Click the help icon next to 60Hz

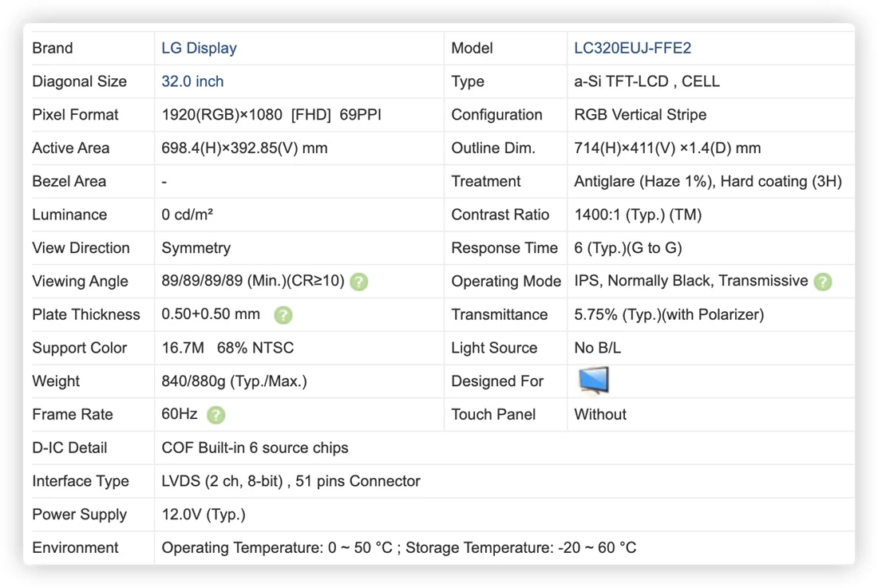pos(216,415)
